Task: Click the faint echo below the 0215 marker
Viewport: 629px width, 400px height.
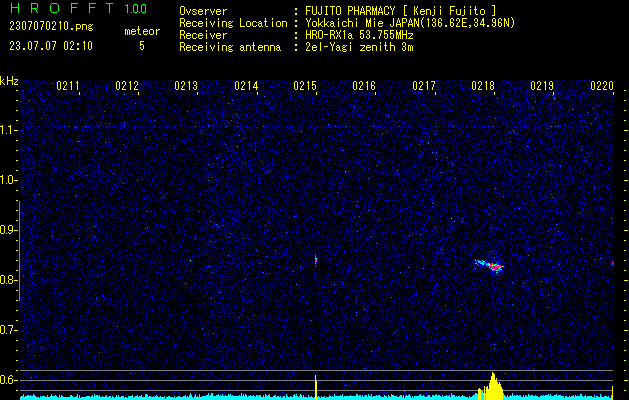Action: (x=316, y=260)
